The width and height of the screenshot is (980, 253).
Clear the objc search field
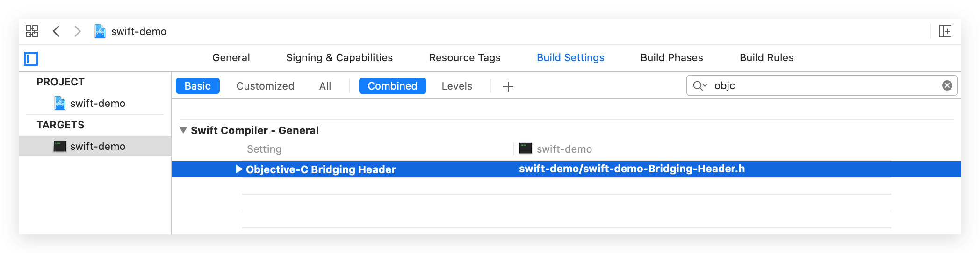[x=947, y=85]
